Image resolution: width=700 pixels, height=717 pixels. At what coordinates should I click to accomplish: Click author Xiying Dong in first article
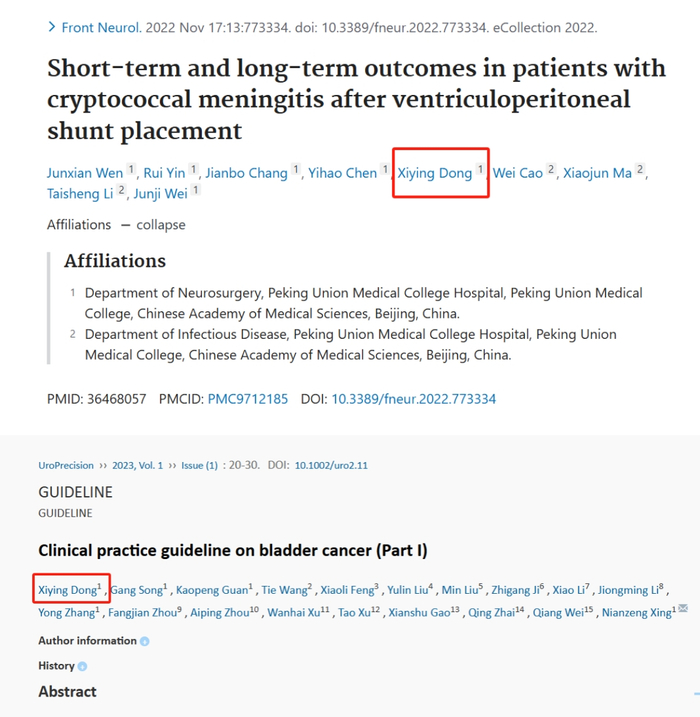coord(435,173)
